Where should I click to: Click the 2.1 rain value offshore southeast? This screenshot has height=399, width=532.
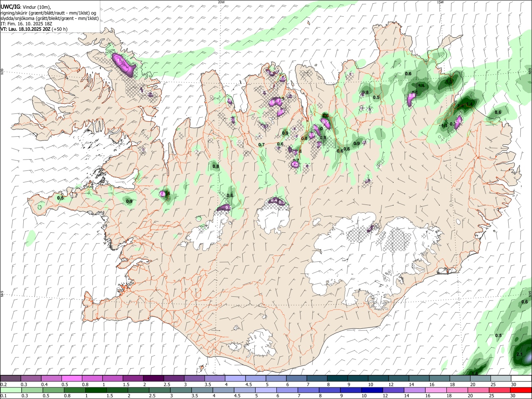click(519, 354)
